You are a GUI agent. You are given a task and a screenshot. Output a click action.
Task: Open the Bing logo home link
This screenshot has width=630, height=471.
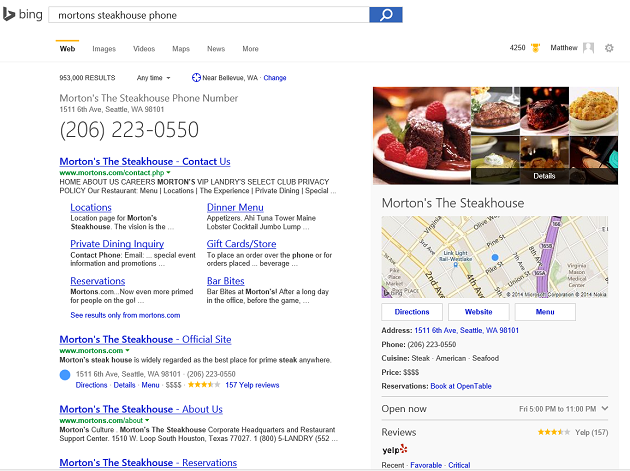(x=22, y=14)
